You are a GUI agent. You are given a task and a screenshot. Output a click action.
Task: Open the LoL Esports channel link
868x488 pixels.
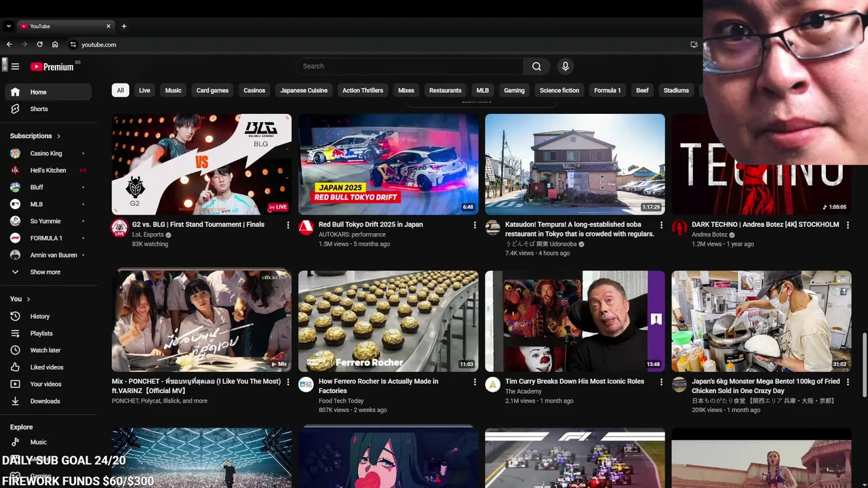148,235
